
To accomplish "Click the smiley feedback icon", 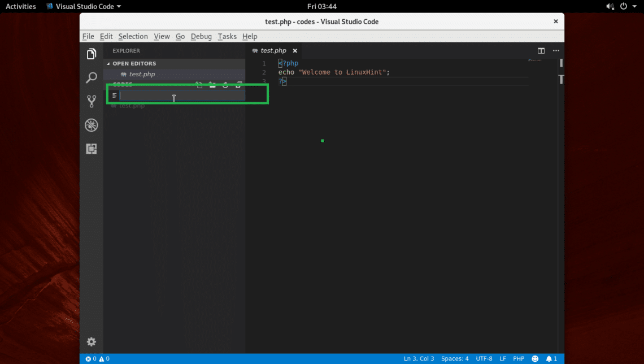I will pos(535,359).
